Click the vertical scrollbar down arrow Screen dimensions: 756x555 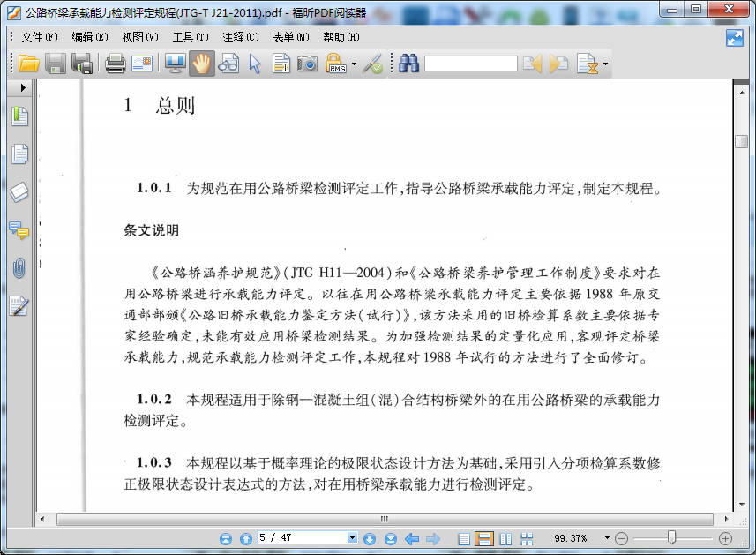click(x=742, y=505)
